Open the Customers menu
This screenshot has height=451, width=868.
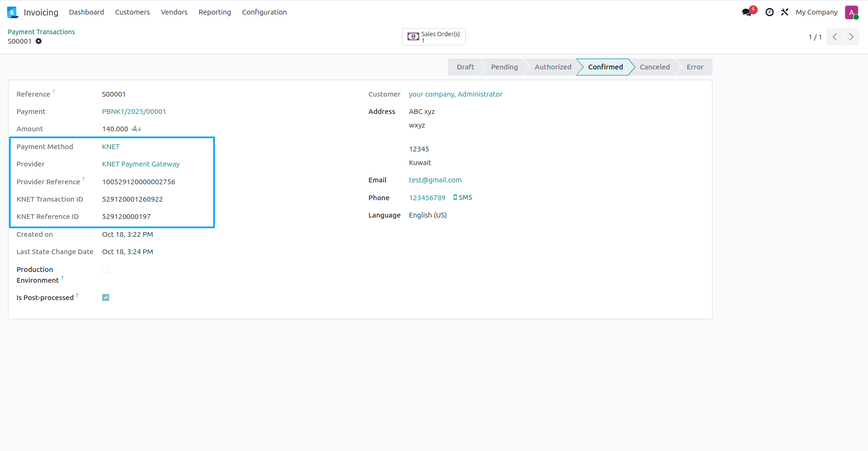click(133, 12)
